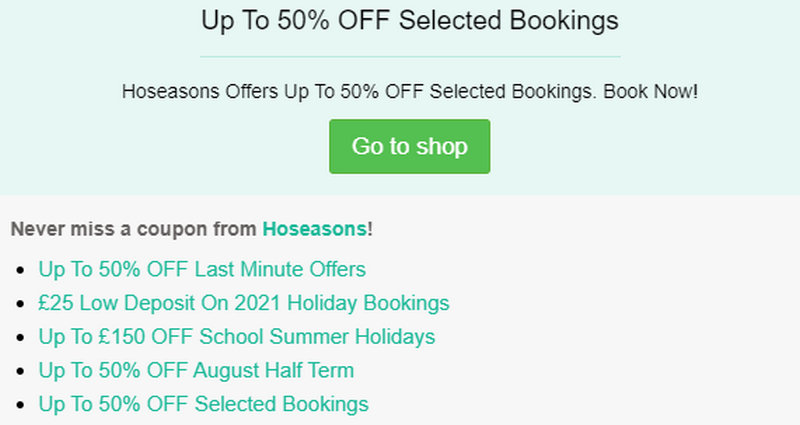This screenshot has width=800, height=425.
Task: Click the bullet beside Last Minute Offers
Action: (23, 270)
